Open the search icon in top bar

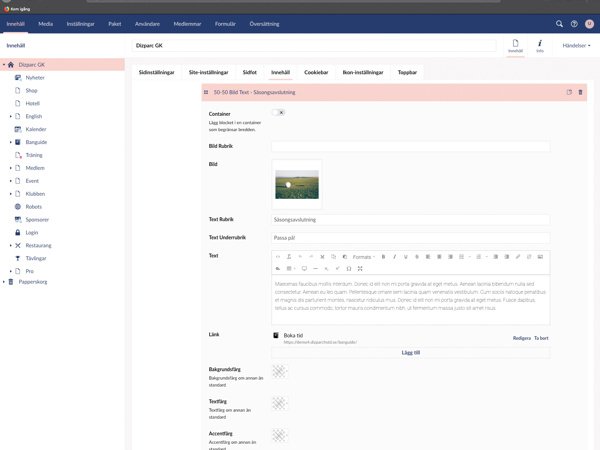tap(559, 23)
